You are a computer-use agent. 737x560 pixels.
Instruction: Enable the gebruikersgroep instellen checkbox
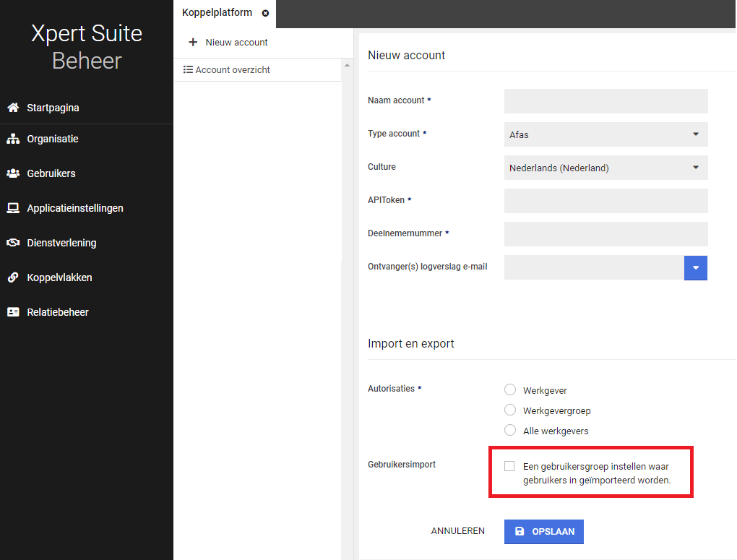pyautogui.click(x=510, y=466)
